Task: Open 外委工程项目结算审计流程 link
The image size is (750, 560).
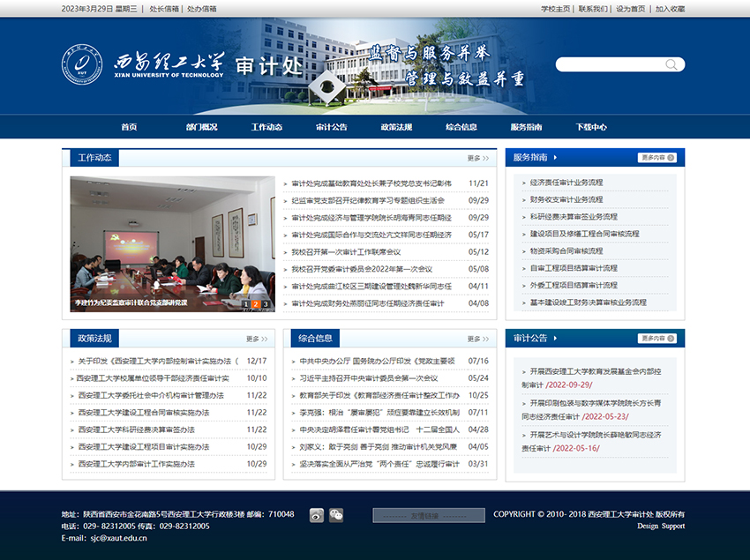Action: click(574, 286)
